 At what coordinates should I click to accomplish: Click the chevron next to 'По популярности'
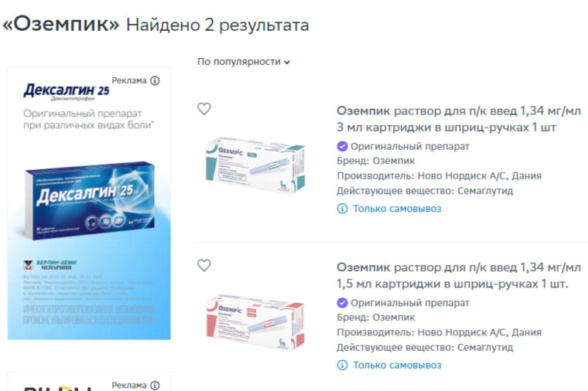coord(287,63)
